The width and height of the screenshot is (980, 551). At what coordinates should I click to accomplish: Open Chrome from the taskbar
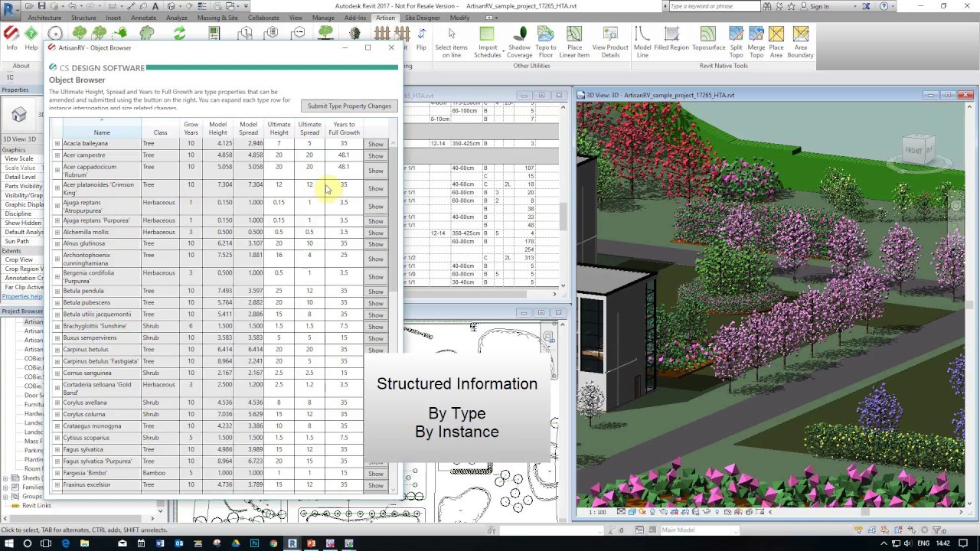coord(273,543)
